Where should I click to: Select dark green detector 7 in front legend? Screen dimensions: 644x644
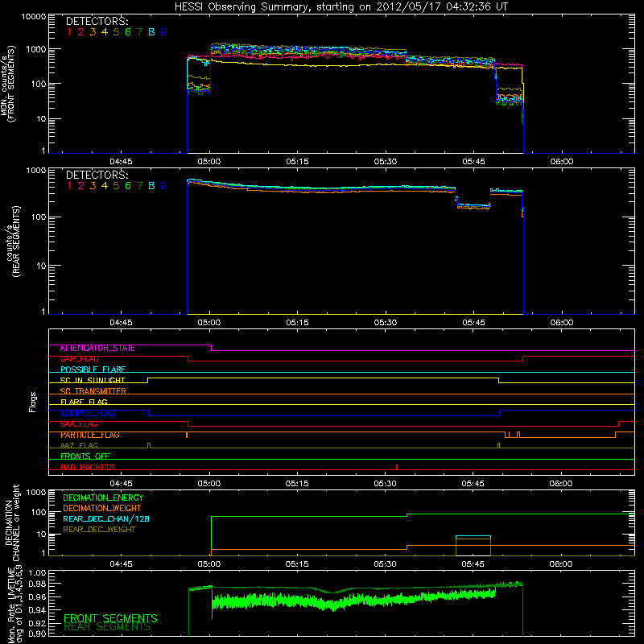pyautogui.click(x=139, y=32)
